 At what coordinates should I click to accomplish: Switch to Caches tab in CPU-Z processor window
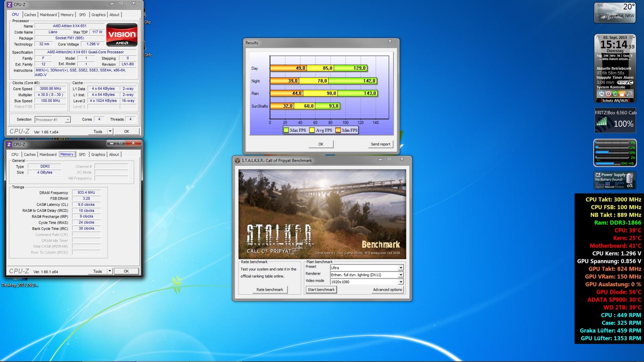pos(30,15)
